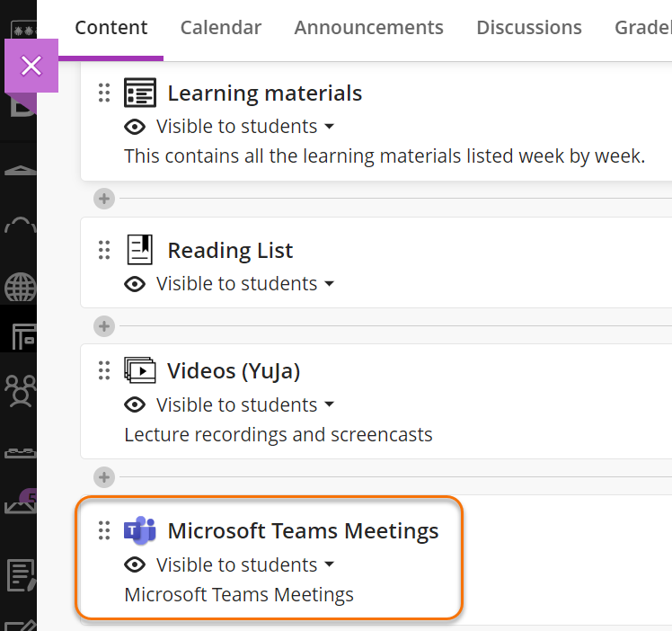Click the globe icon in left sidebar
672x631 pixels.
[x=19, y=289]
